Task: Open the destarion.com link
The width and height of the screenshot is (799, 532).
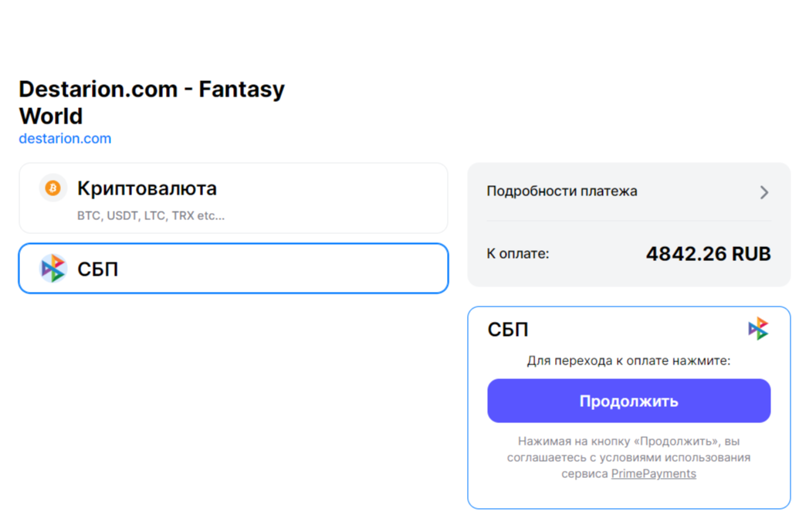Action: tap(65, 139)
